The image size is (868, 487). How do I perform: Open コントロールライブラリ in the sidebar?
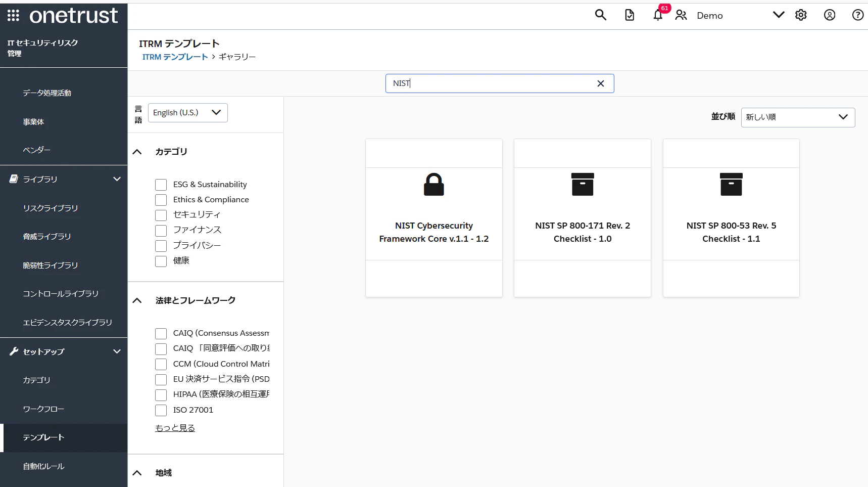[x=61, y=294]
